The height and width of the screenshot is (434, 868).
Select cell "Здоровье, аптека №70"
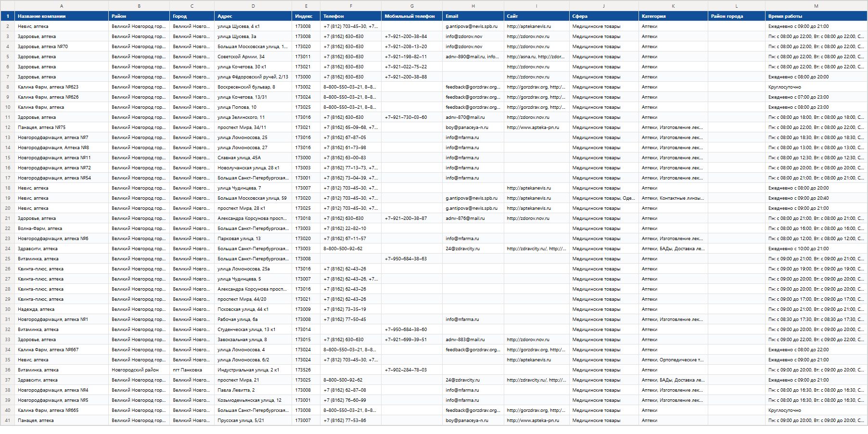62,47
